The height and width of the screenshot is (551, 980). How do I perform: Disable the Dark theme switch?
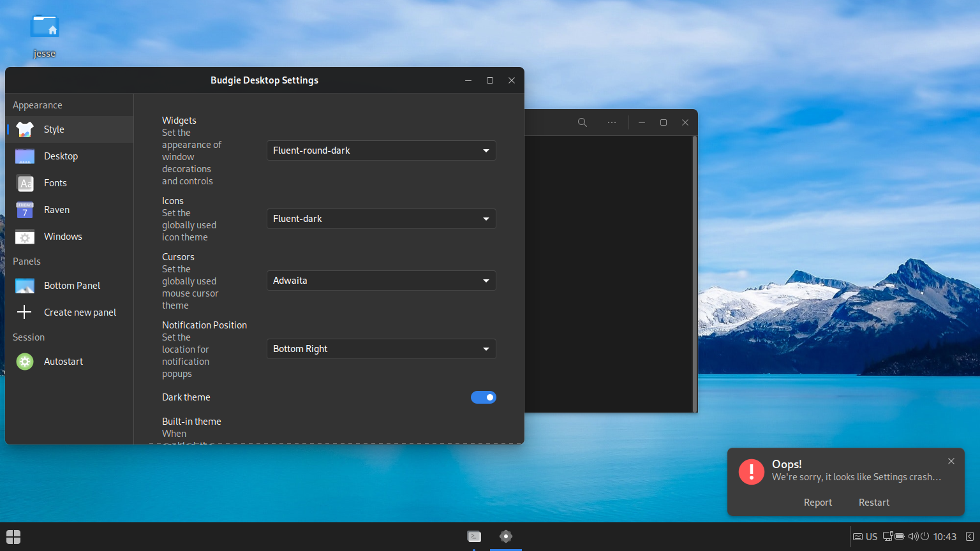(484, 397)
